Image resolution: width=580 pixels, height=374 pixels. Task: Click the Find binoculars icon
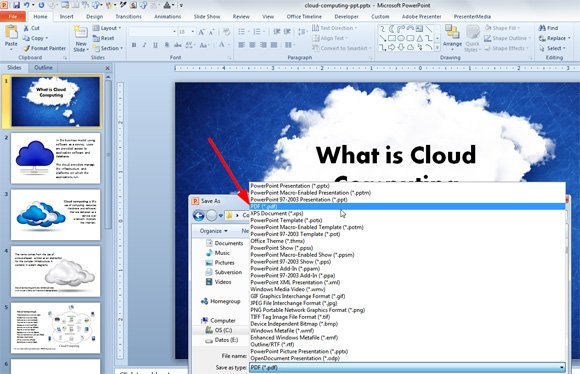coord(543,28)
